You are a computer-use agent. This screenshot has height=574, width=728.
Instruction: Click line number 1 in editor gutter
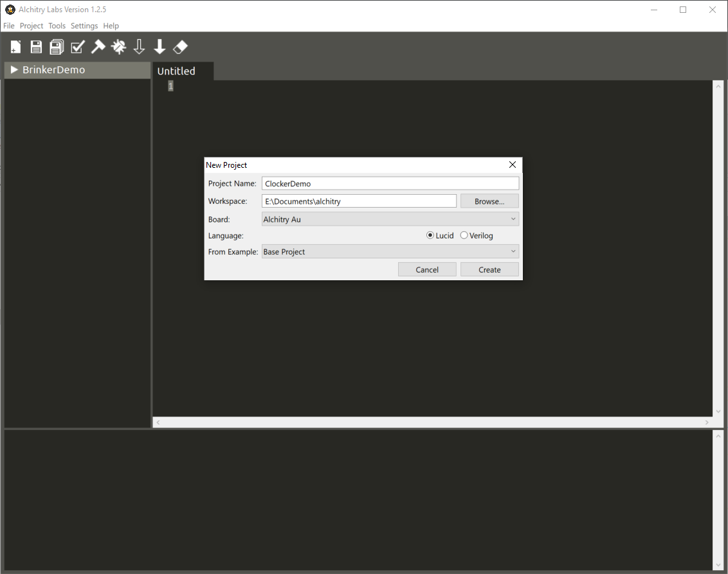[170, 86]
